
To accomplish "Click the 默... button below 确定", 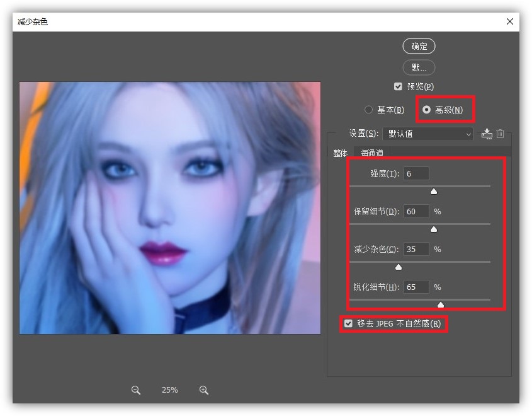I will coord(419,67).
